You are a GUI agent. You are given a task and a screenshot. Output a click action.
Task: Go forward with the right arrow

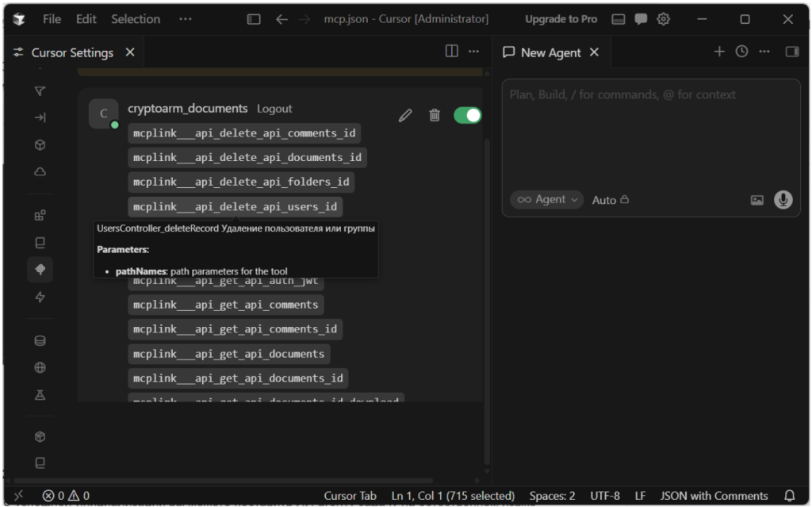click(304, 19)
